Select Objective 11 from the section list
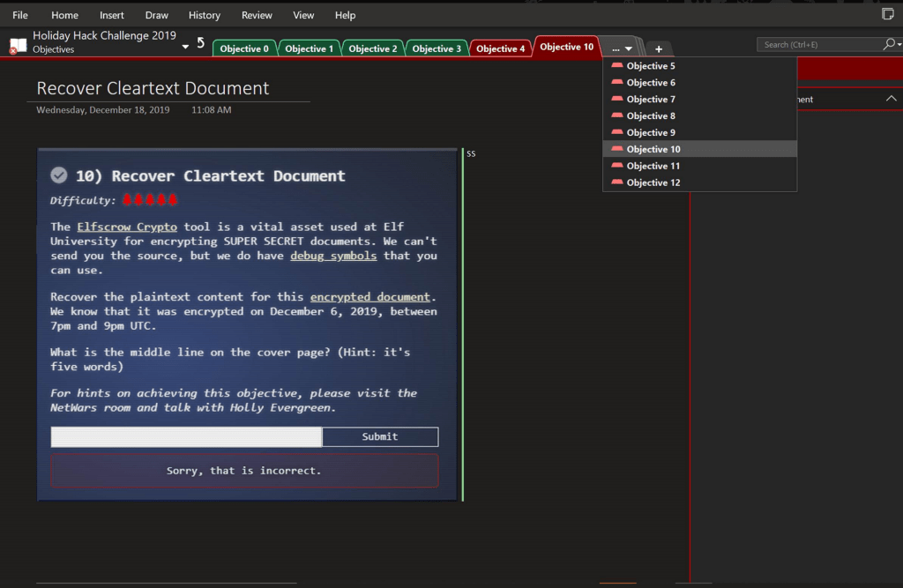 coord(653,166)
